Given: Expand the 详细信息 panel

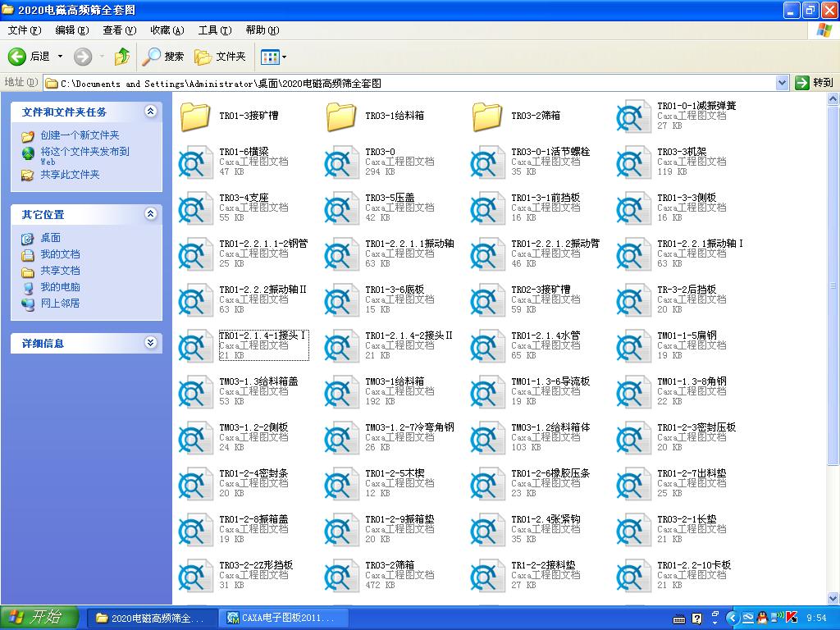Looking at the screenshot, I should click(x=150, y=344).
